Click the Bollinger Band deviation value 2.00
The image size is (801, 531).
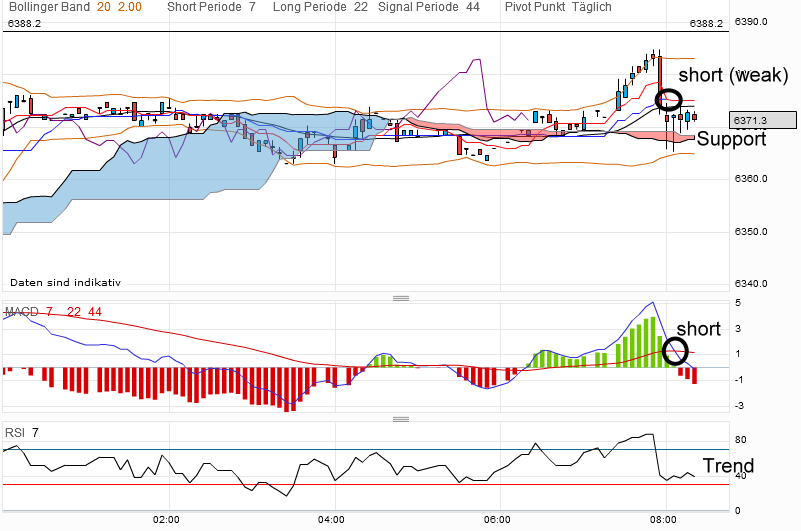tap(130, 7)
